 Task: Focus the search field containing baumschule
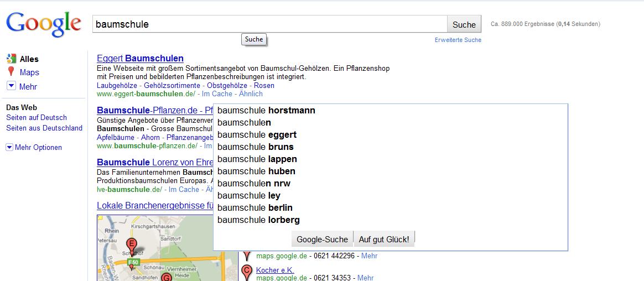click(269, 24)
